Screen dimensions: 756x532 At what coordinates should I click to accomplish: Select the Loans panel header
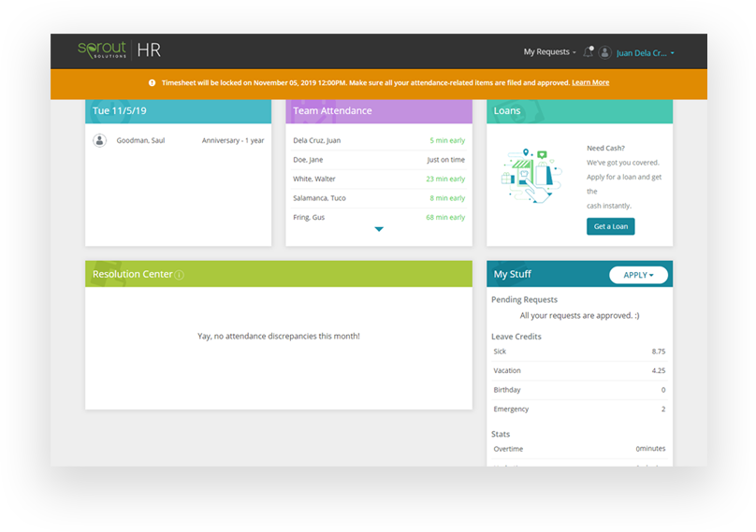coord(578,111)
